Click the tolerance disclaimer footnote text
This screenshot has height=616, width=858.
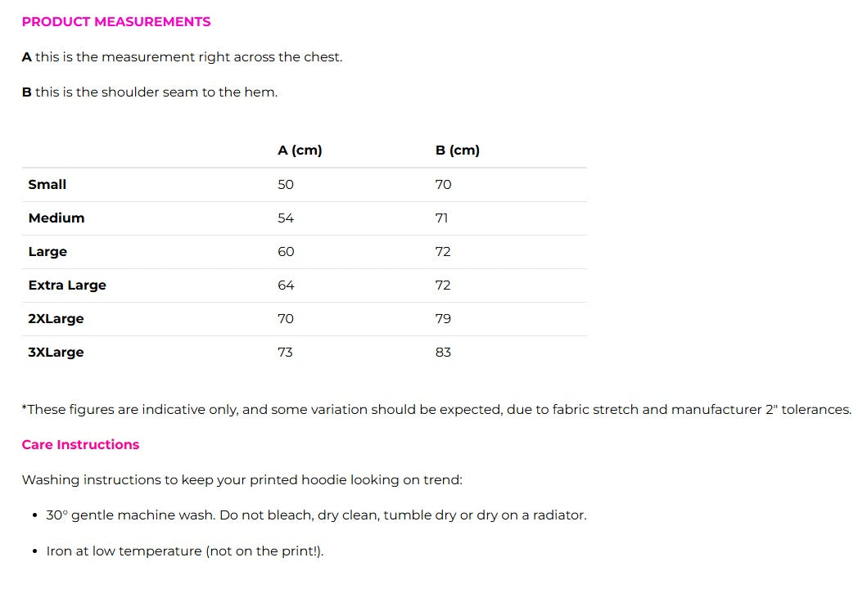point(436,409)
